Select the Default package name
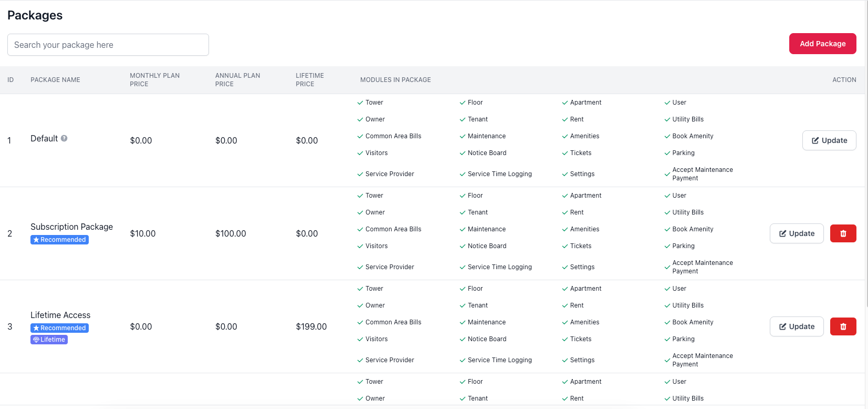Viewport: 868px width, 409px height. click(44, 138)
